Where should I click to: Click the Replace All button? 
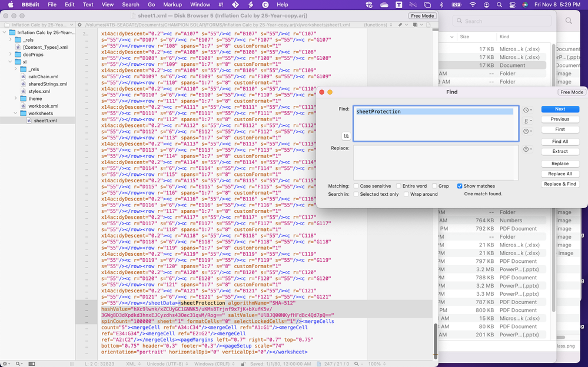pyautogui.click(x=560, y=174)
